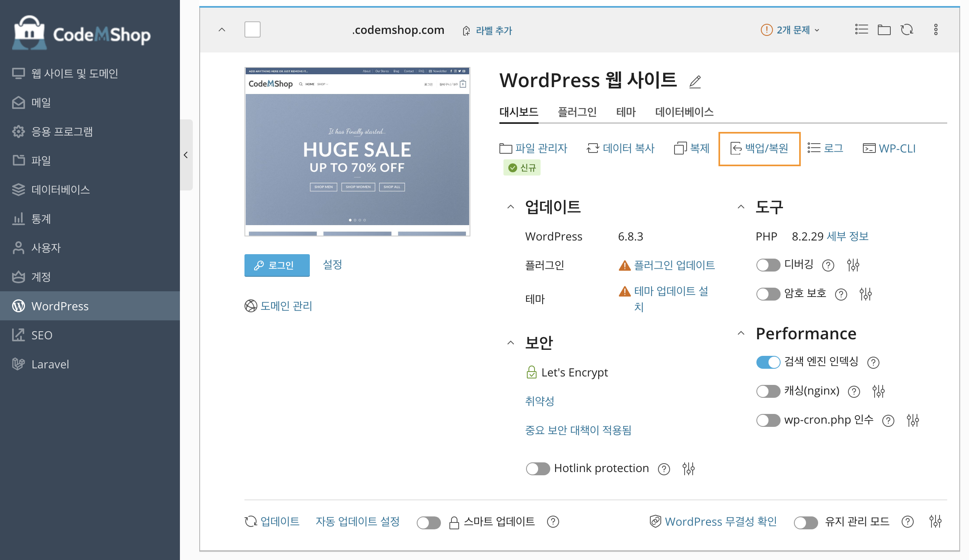Click the blue 로그인 button

point(277,265)
